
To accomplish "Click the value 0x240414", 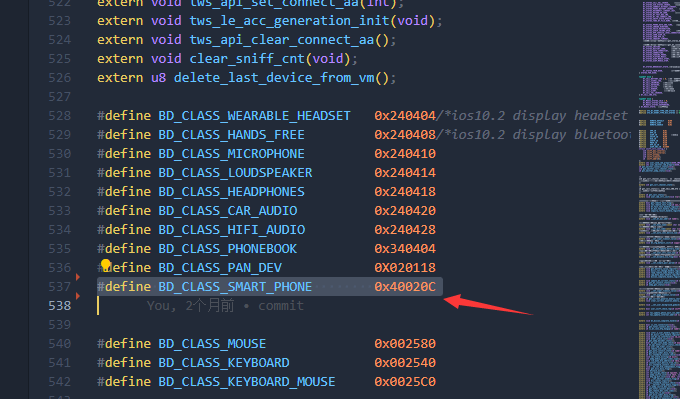I will (405, 173).
